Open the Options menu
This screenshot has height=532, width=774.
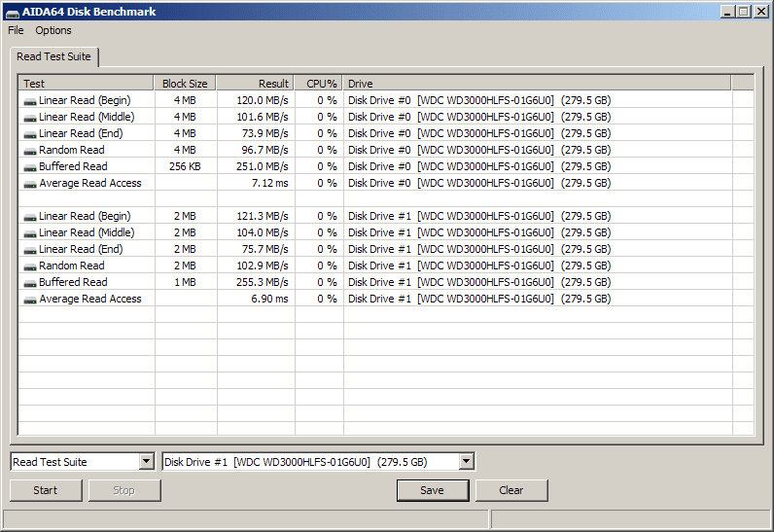tap(53, 30)
